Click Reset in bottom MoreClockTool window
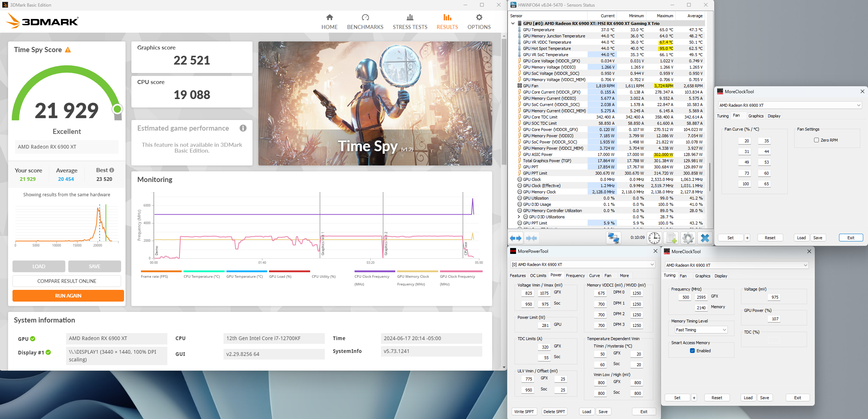Image resolution: width=868 pixels, height=419 pixels. coord(716,398)
